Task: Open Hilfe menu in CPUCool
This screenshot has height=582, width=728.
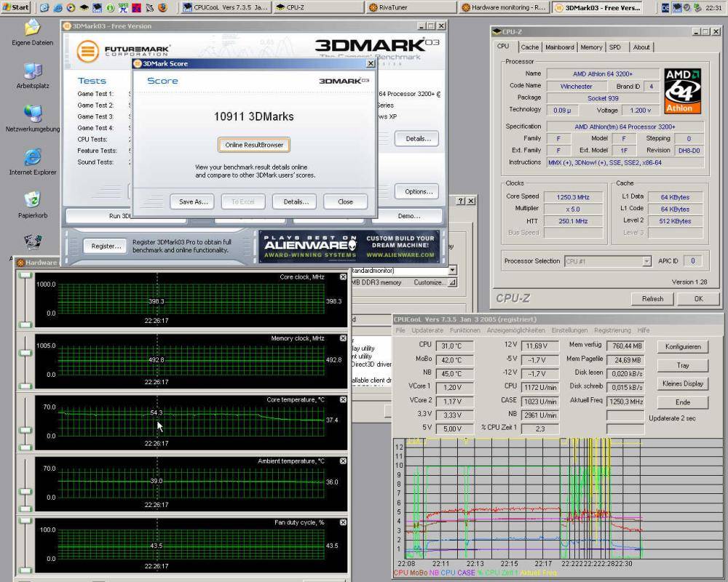Action: tap(644, 330)
